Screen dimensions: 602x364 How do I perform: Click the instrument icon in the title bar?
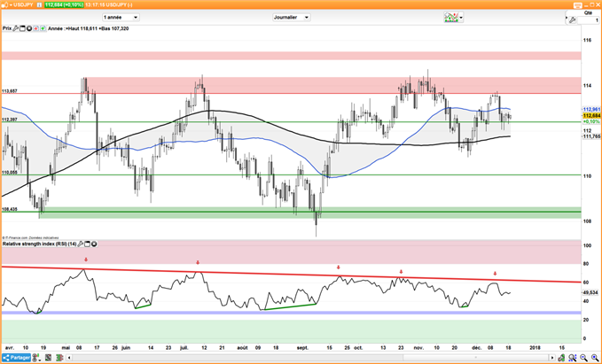click(5, 5)
